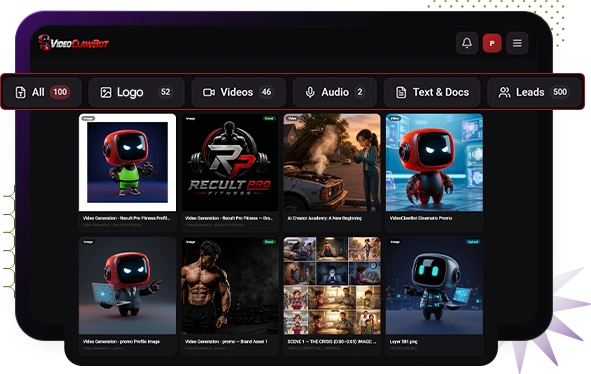
Task: Open the notifications bell
Action: 467,43
